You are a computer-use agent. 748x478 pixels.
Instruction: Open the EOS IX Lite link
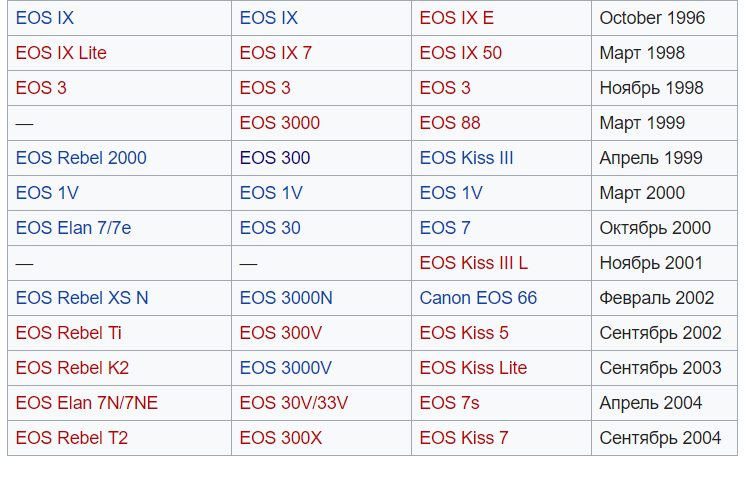(x=61, y=53)
